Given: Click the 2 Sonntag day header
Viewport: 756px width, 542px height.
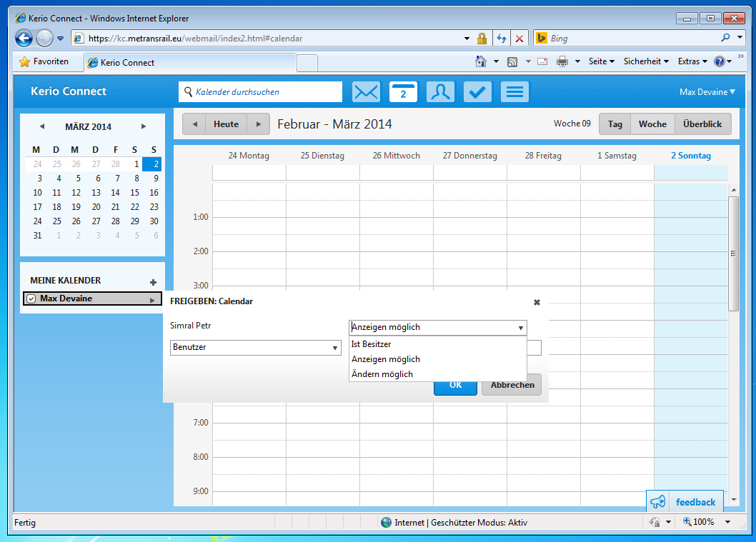Looking at the screenshot, I should pyautogui.click(x=690, y=156).
